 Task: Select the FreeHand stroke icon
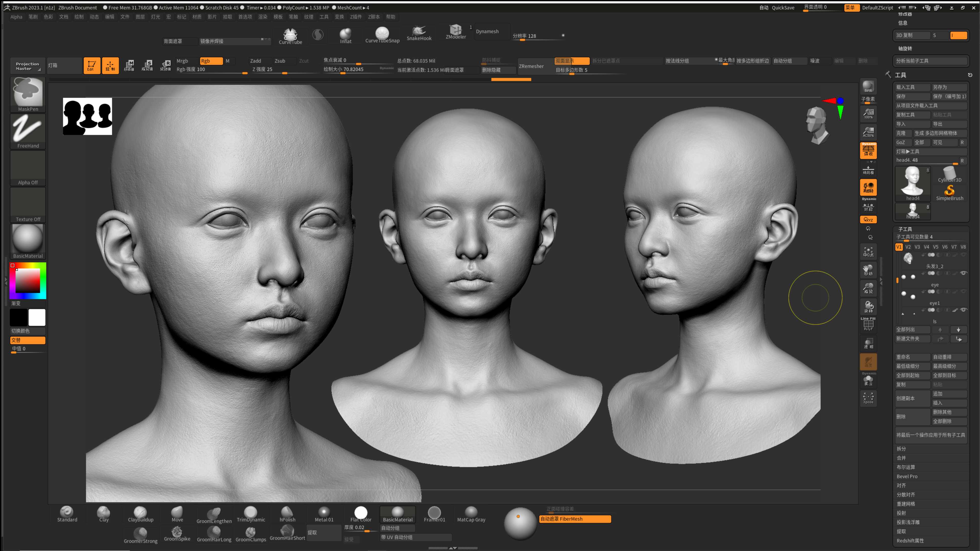click(x=28, y=131)
